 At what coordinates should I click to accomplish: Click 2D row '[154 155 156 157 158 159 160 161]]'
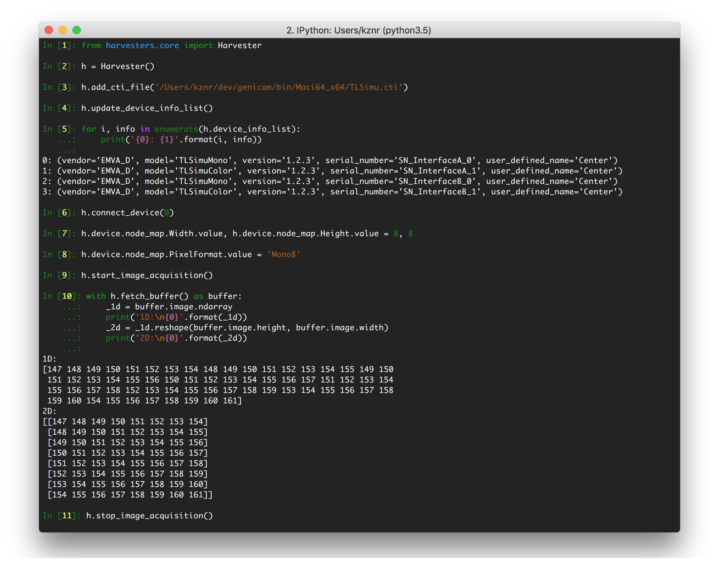[x=130, y=495]
